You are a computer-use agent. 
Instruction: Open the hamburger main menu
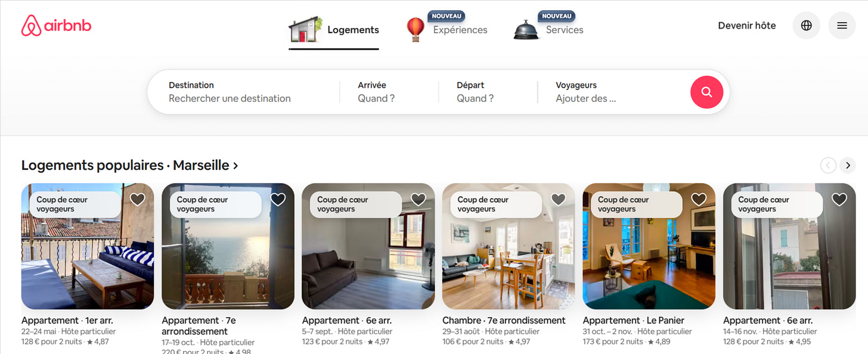842,26
